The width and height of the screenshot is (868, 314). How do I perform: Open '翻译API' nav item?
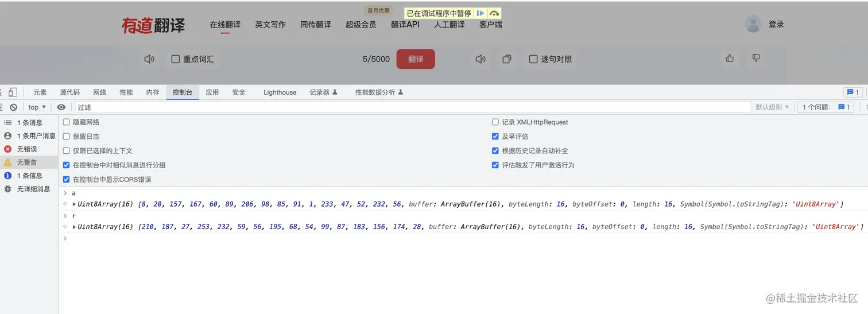coord(405,25)
